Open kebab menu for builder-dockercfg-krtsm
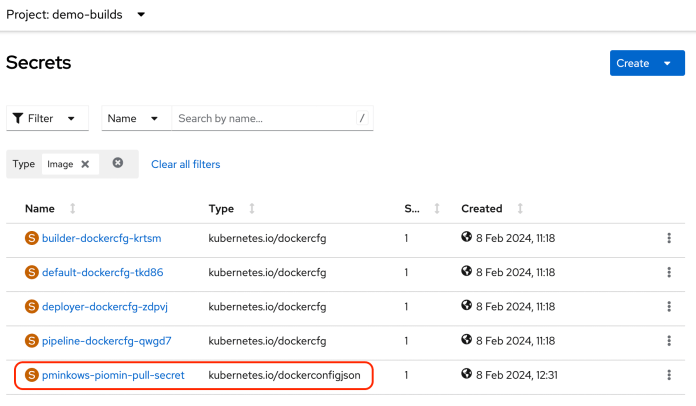696x406 pixels. 669,238
